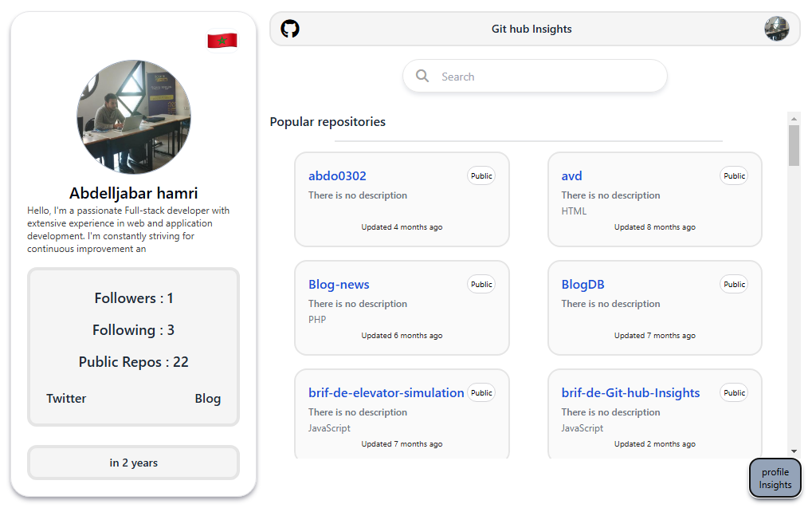Screen dimensions: 812x508
Task: Click the scrollbar down arrow
Action: pos(794,451)
